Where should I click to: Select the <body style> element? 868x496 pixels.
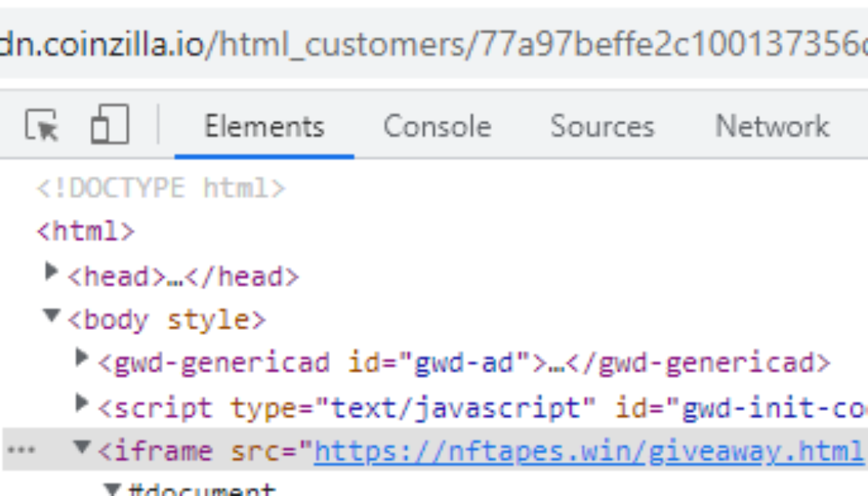(x=167, y=319)
